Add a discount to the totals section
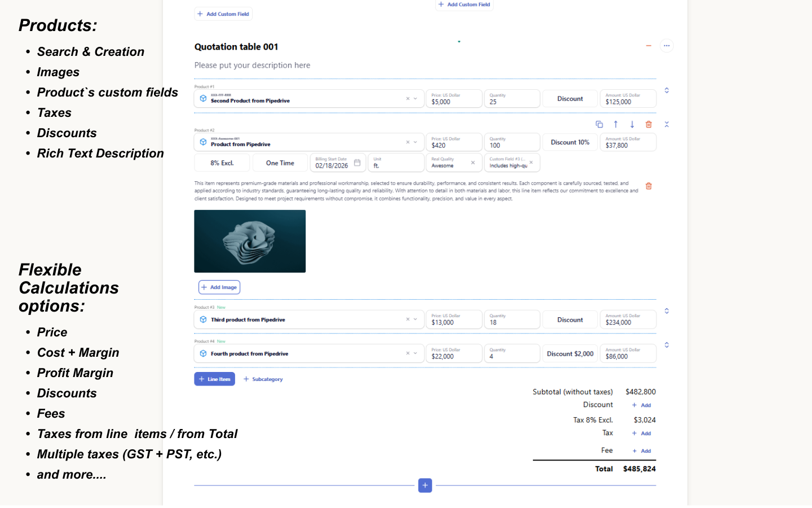Viewport: 812px width, 508px height. 641,405
